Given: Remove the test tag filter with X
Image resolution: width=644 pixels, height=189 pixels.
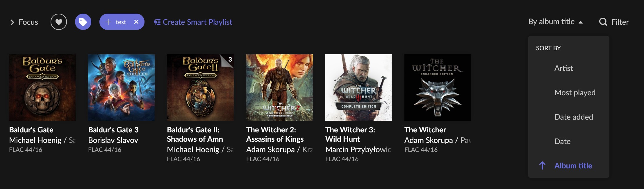Looking at the screenshot, I should click(x=136, y=22).
